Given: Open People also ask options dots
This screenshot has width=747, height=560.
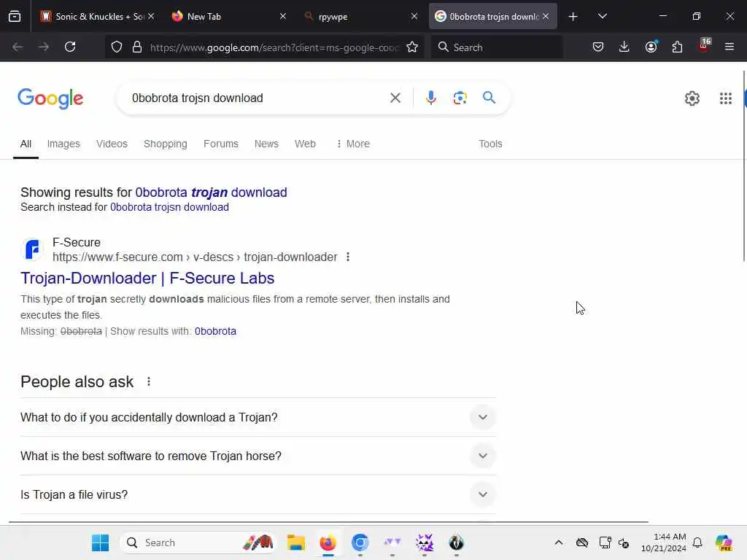Looking at the screenshot, I should [x=149, y=381].
